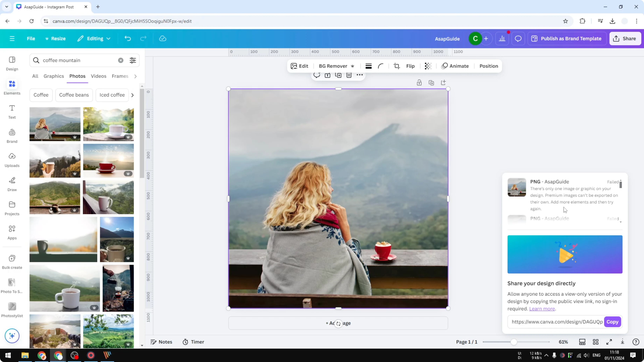Image resolution: width=644 pixels, height=362 pixels.
Task: Expand more coffee category chips with the chevron
Action: tap(132, 95)
